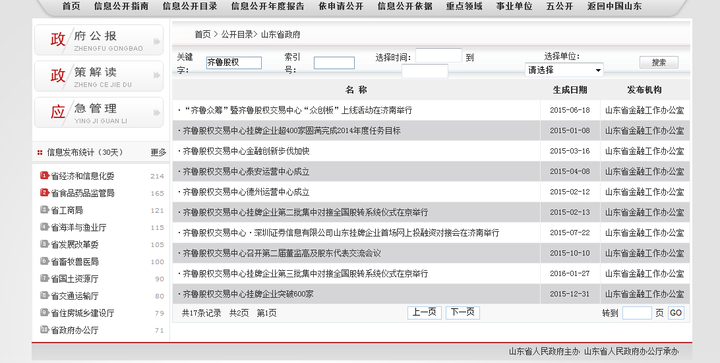Open article “齐鲁众筹”暨齐鲁股权交易中心“众创板”上线活动

(x=297, y=110)
